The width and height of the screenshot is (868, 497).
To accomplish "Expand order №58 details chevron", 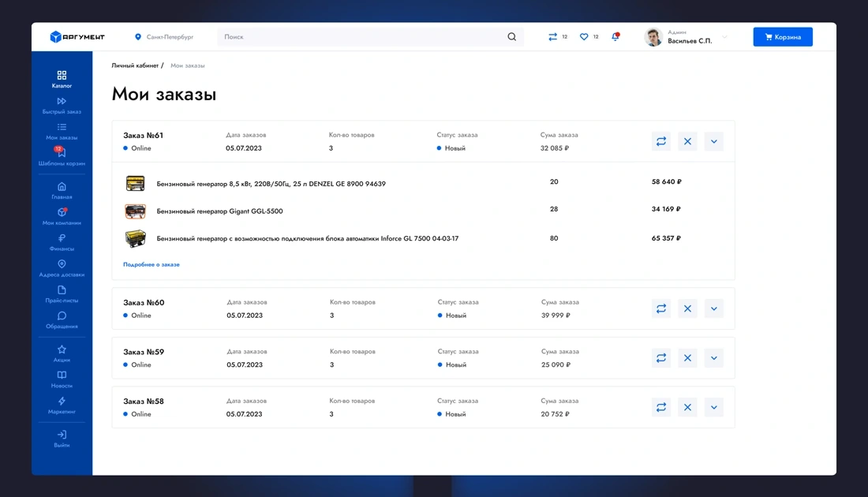I will [x=714, y=407].
